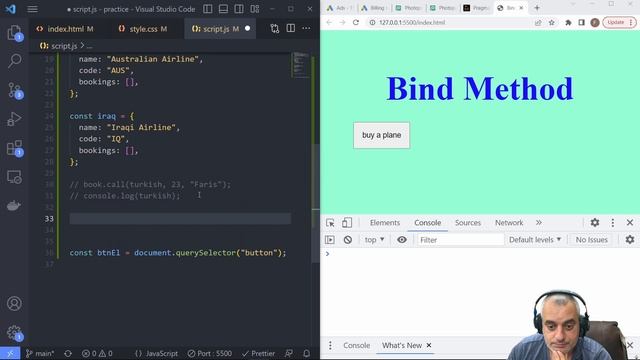
Task: Open the Explorer view in activity bar
Action: [14, 33]
